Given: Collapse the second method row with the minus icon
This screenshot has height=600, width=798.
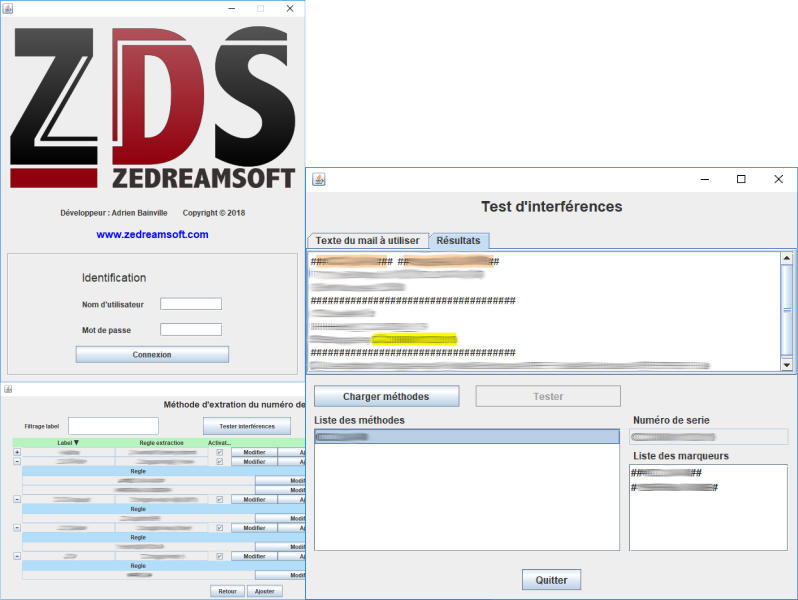Looking at the screenshot, I should (x=17, y=462).
